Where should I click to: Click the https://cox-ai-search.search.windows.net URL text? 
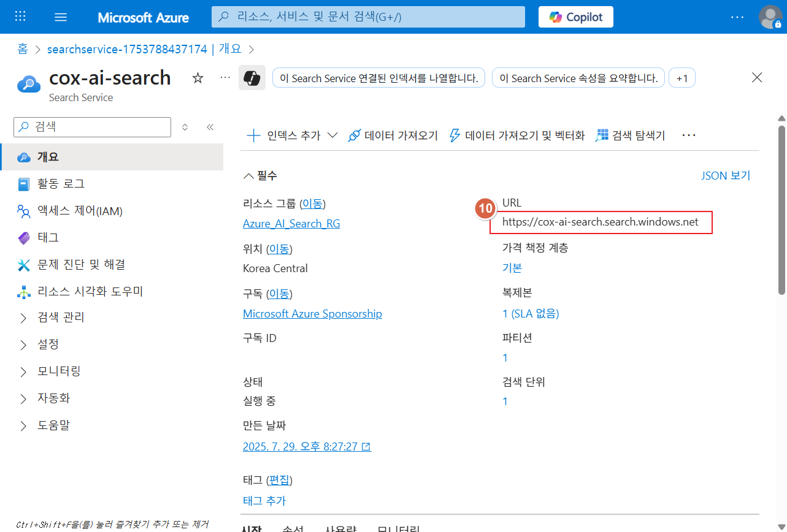tap(601, 222)
